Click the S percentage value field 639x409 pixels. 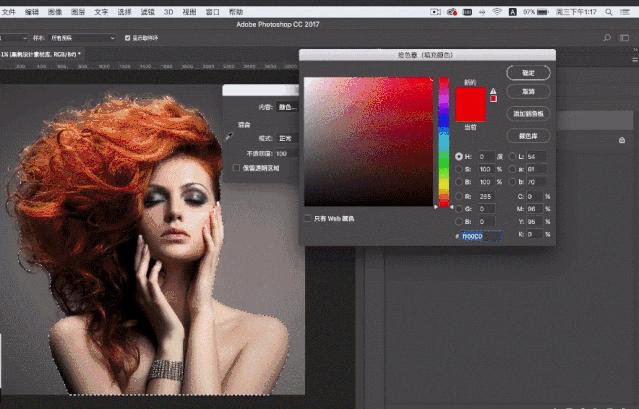pyautogui.click(x=486, y=169)
